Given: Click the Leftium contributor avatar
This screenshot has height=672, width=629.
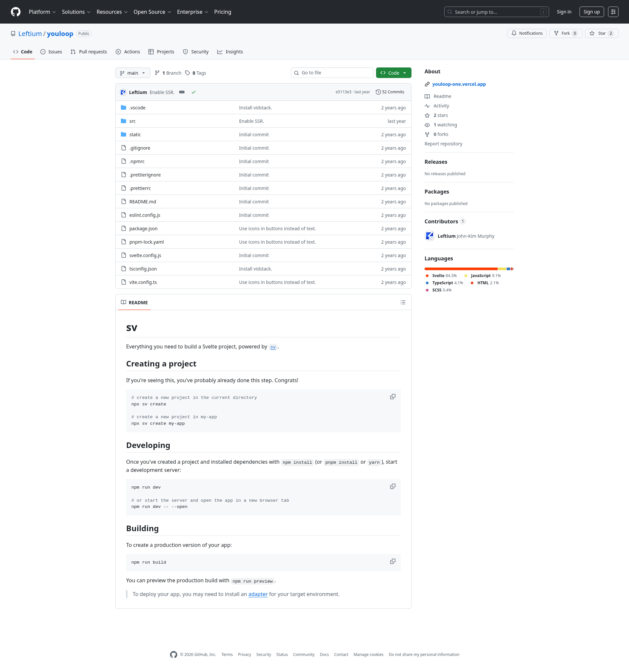Looking at the screenshot, I should coord(430,236).
